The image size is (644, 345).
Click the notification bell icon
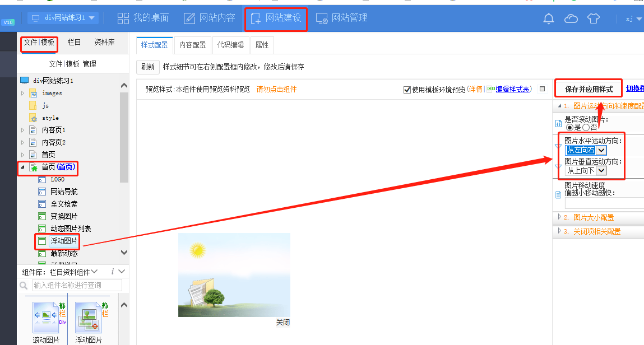(549, 18)
